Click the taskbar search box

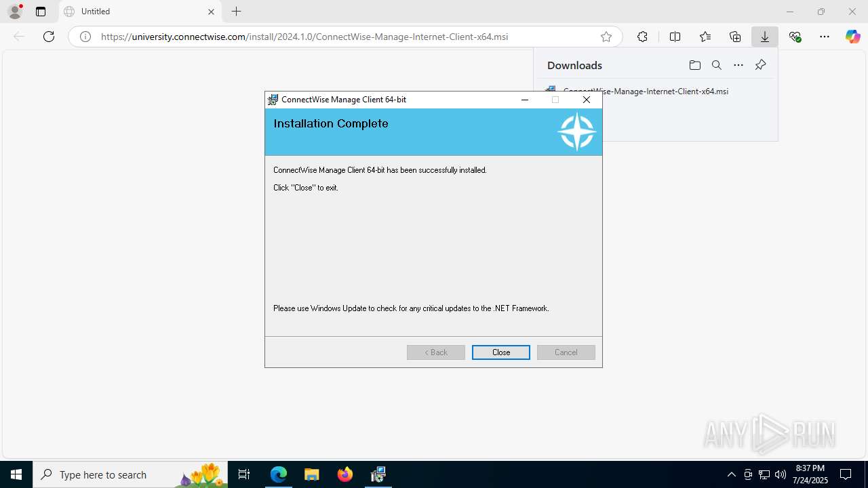[x=130, y=474]
